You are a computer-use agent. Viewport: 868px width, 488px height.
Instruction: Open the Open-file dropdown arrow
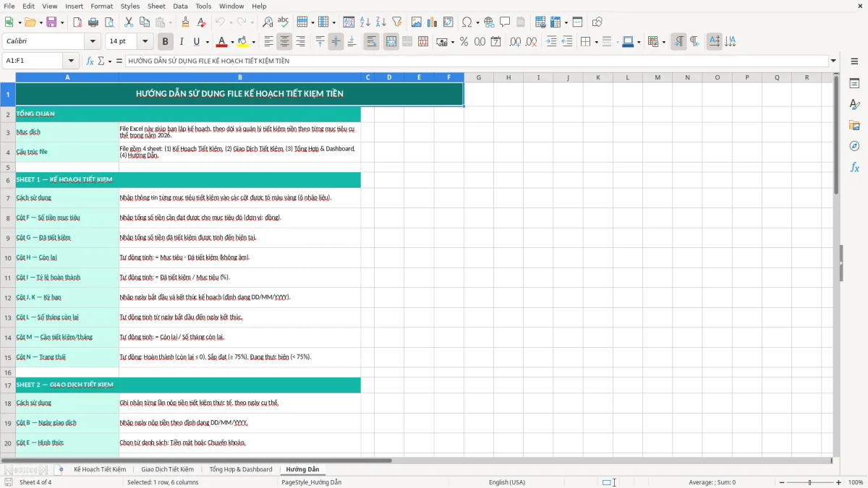point(39,22)
